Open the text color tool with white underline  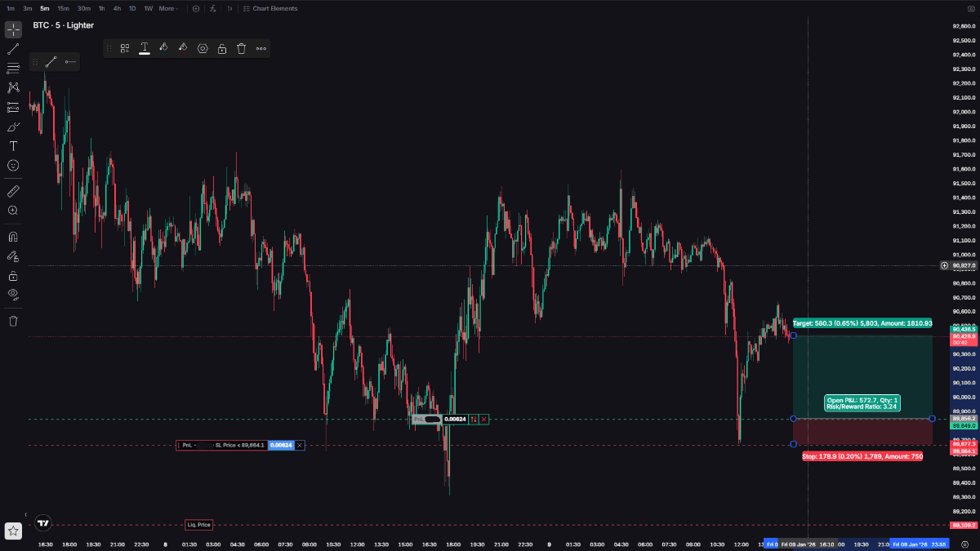(x=145, y=49)
